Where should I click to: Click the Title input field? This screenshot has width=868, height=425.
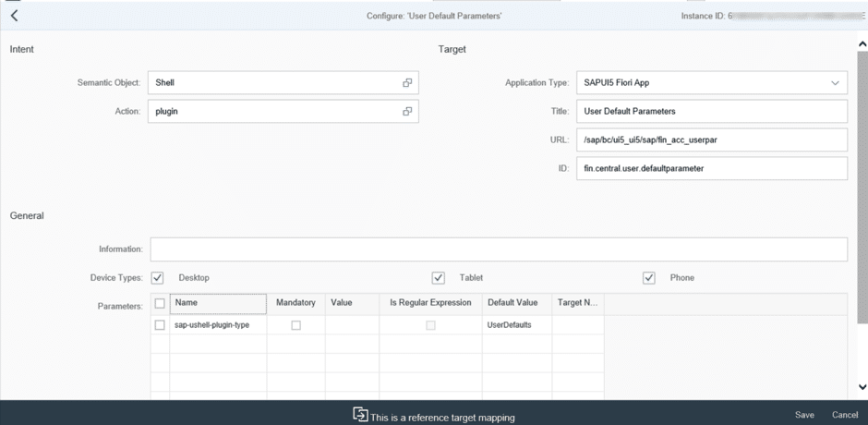(711, 112)
